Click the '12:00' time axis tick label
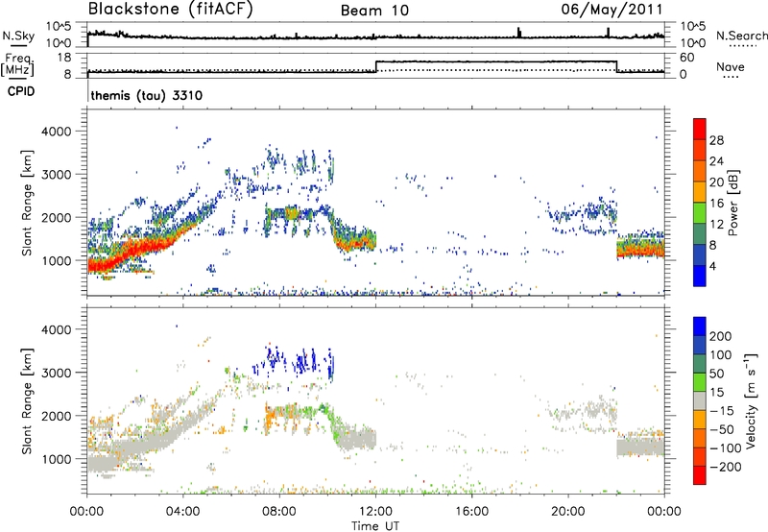768x532 pixels. point(375,512)
